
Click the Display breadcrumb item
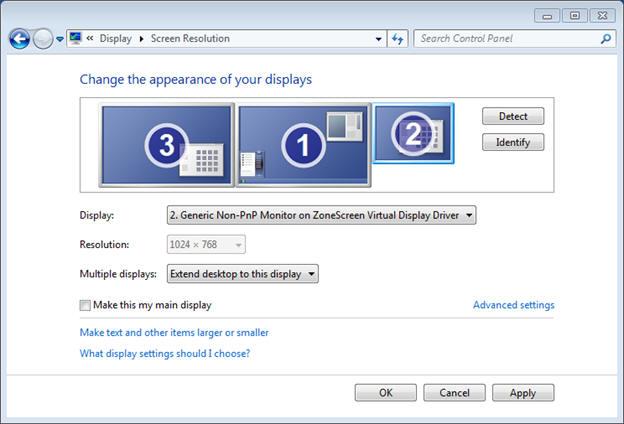point(115,39)
